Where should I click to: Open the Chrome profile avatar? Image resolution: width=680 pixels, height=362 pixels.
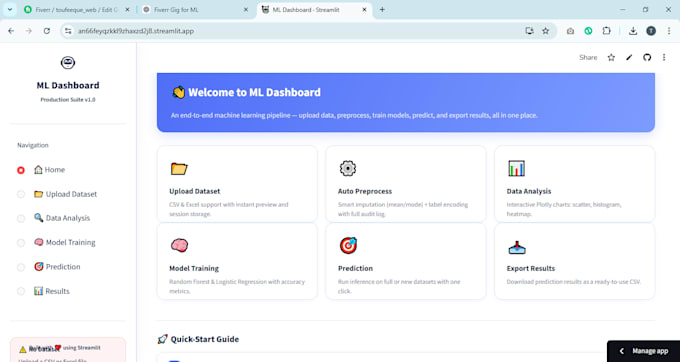click(x=651, y=31)
